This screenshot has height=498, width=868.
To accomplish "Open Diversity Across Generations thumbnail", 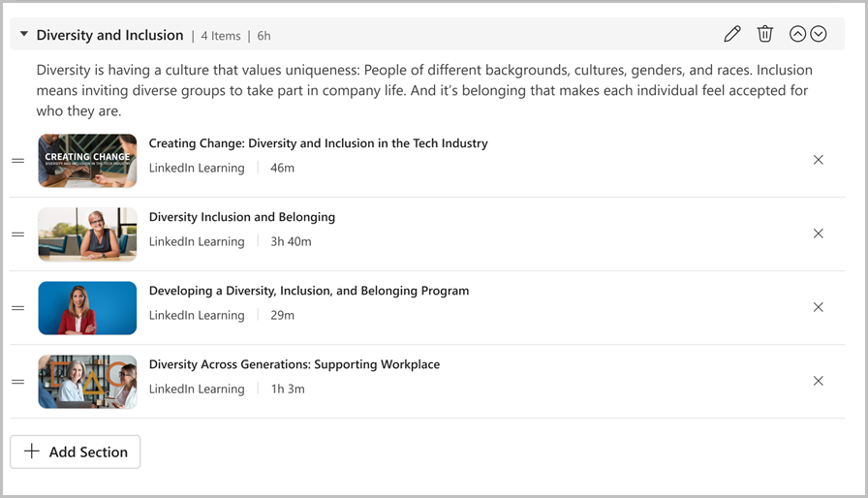I will tap(87, 381).
